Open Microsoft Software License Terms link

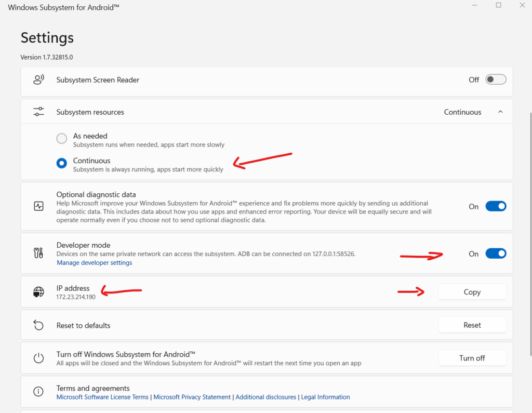[x=102, y=397]
